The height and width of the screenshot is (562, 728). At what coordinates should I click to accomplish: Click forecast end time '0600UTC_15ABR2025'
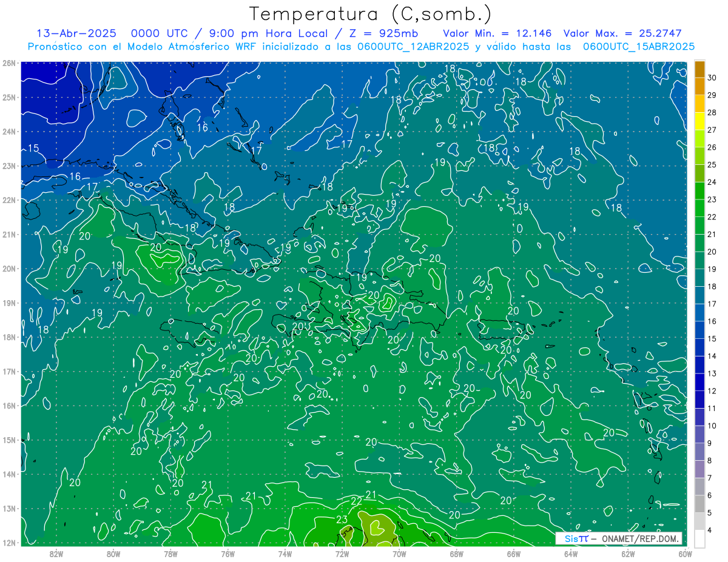(x=639, y=46)
